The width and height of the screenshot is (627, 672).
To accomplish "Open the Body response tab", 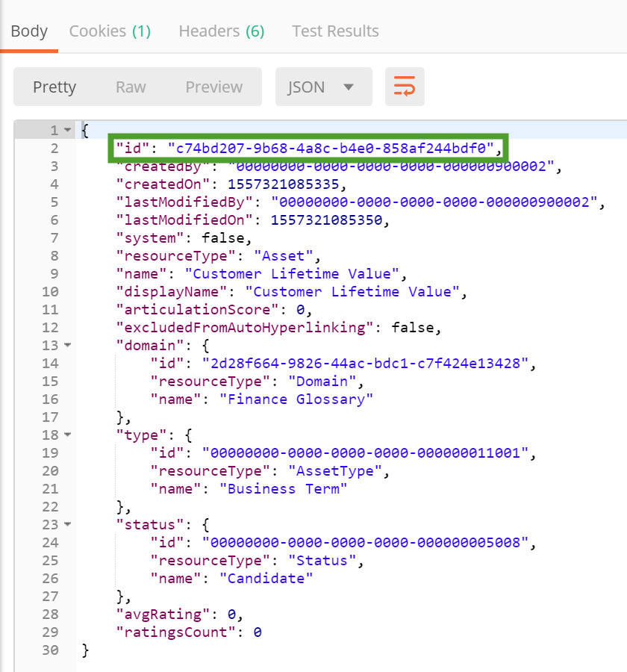I will point(29,31).
